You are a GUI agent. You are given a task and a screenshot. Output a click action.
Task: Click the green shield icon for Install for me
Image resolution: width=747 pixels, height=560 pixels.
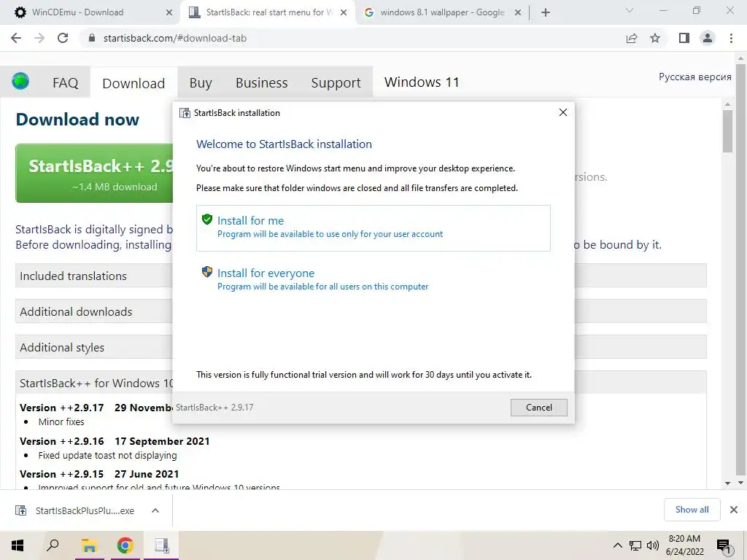[206, 219]
